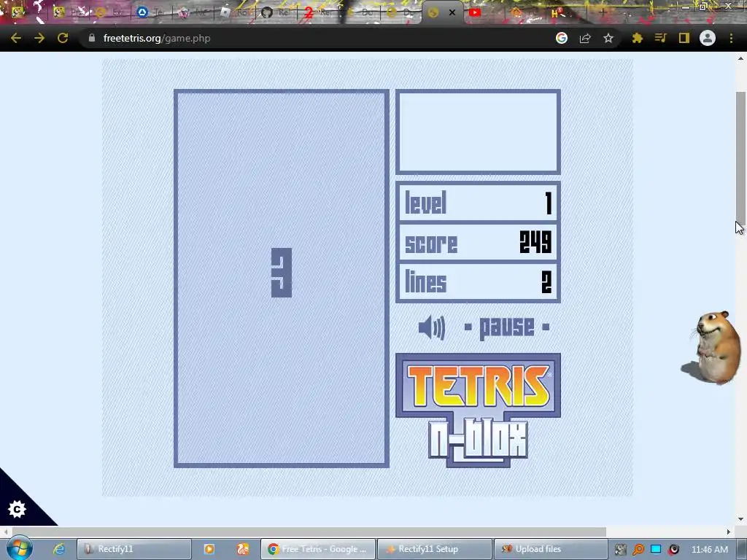Share this page icon

click(585, 38)
